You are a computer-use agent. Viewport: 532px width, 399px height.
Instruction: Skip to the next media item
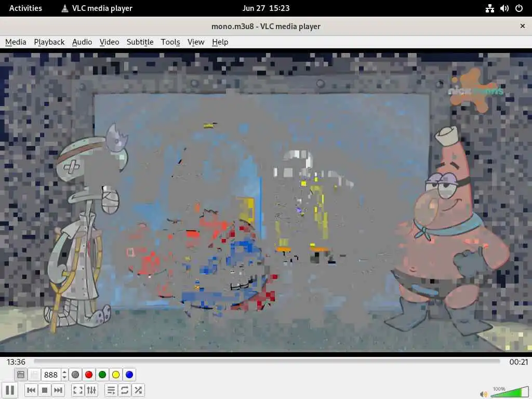(x=58, y=390)
